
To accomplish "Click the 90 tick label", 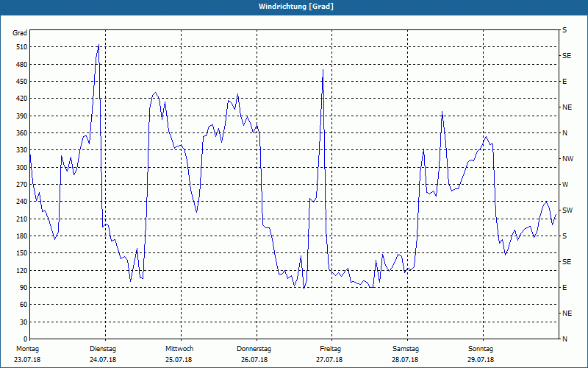I will coord(23,287).
